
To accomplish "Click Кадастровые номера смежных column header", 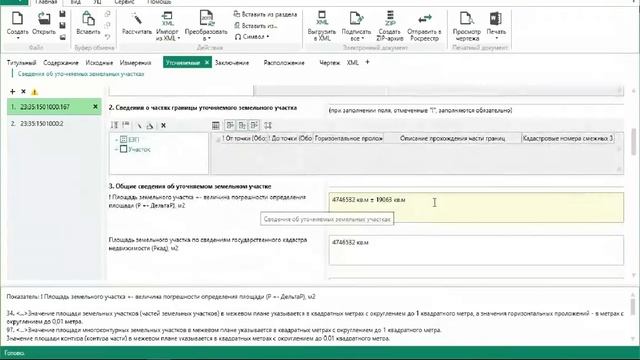I will click(568, 138).
